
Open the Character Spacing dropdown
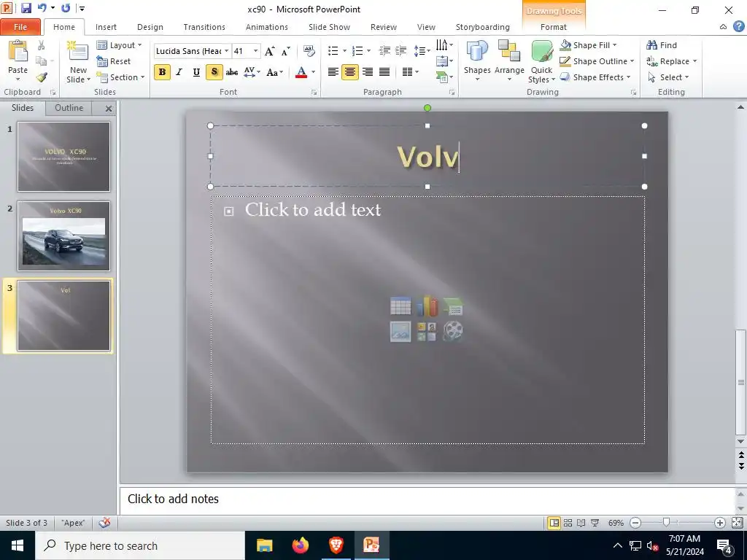pyautogui.click(x=252, y=72)
